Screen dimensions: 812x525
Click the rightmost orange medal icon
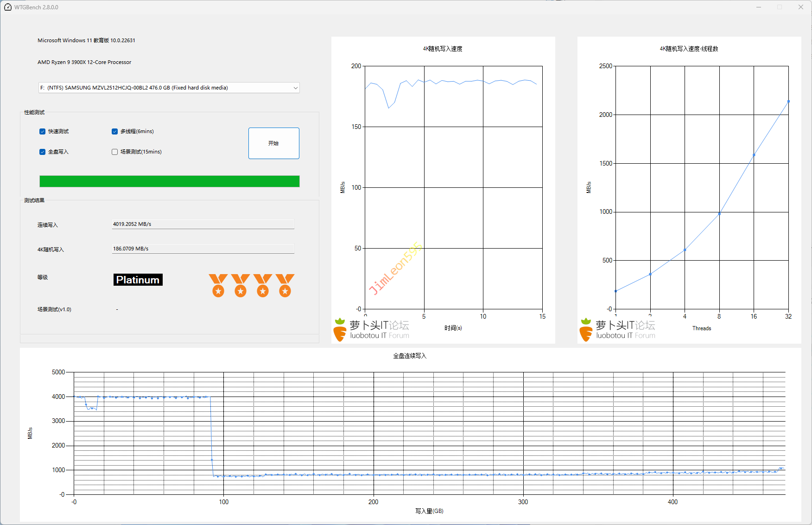click(x=285, y=285)
